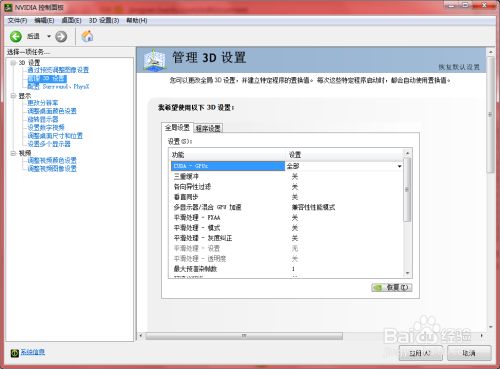The image size is (500, 369).
Task: Open the 编辑(E) menu
Action: click(x=44, y=21)
